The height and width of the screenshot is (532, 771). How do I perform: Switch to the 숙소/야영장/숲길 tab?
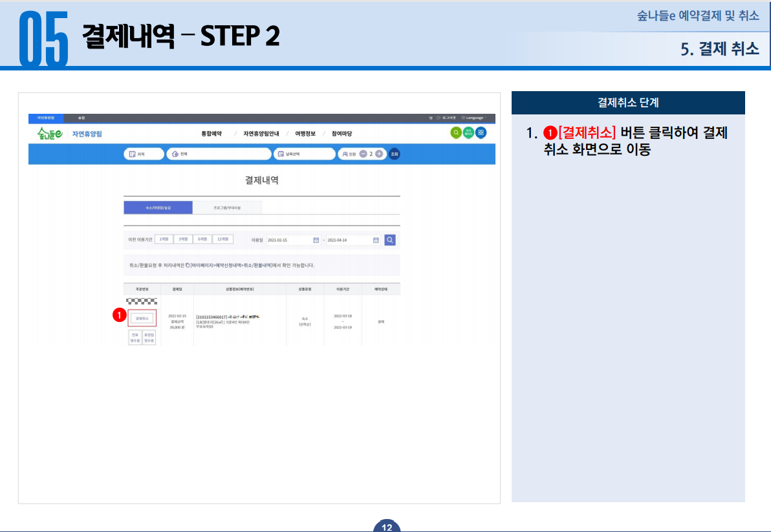[158, 207]
